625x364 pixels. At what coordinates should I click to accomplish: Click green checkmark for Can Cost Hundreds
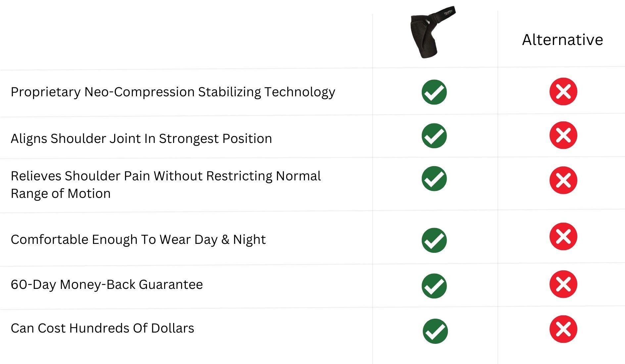pyautogui.click(x=435, y=331)
